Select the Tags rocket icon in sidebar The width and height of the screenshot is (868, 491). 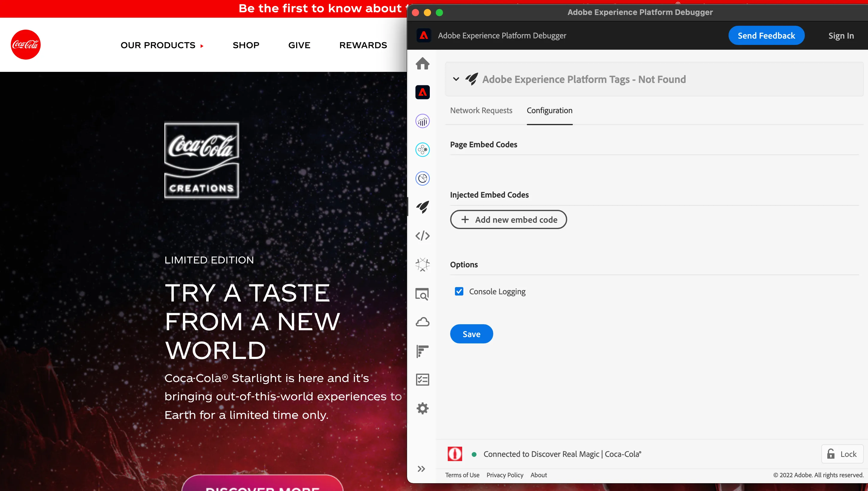point(422,207)
